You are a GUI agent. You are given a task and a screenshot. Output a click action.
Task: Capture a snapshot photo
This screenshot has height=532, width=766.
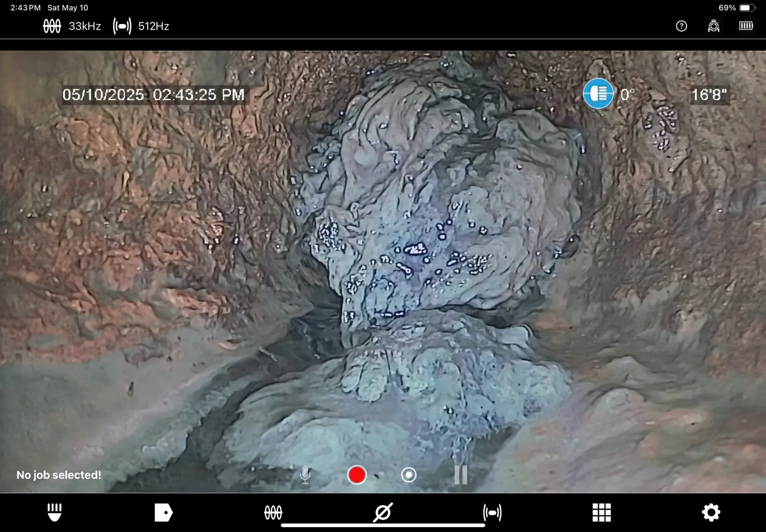click(x=408, y=475)
